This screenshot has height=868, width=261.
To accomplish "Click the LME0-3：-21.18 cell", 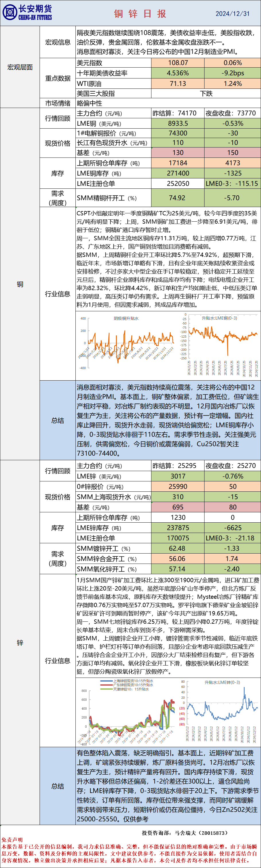I will point(233,538).
